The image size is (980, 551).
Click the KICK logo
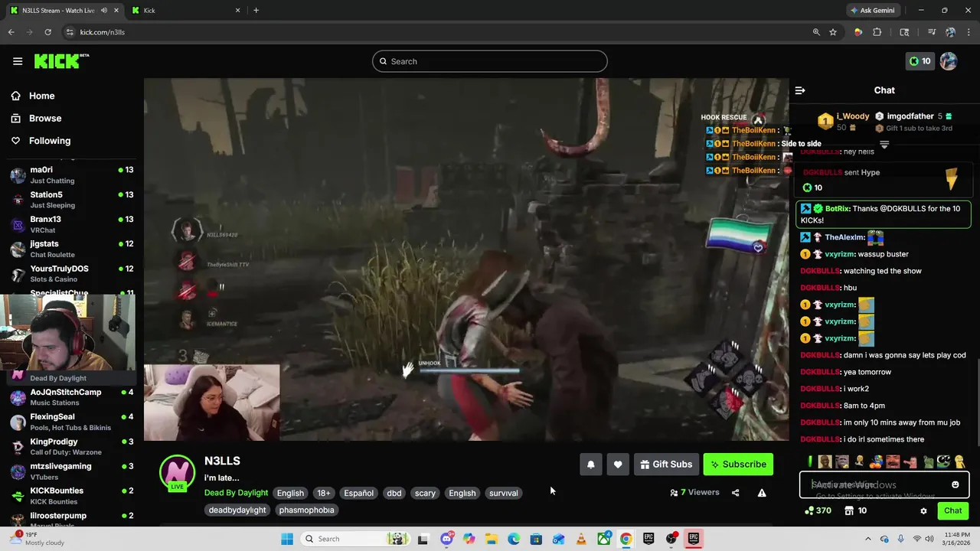pos(60,61)
